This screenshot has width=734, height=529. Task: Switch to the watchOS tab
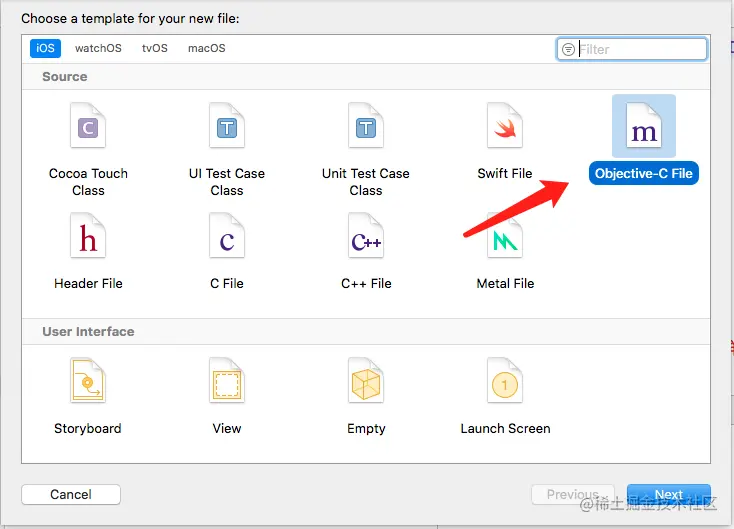click(x=98, y=48)
